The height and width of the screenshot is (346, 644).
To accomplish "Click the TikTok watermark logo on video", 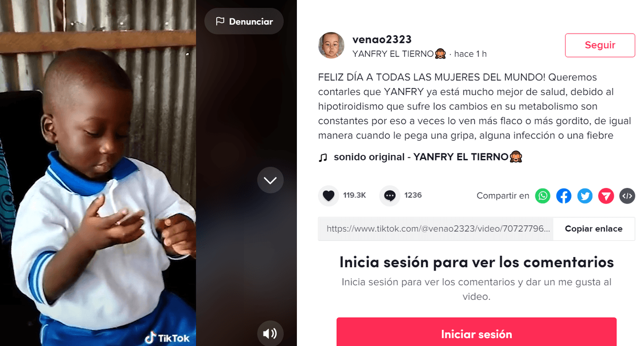I will [x=168, y=337].
